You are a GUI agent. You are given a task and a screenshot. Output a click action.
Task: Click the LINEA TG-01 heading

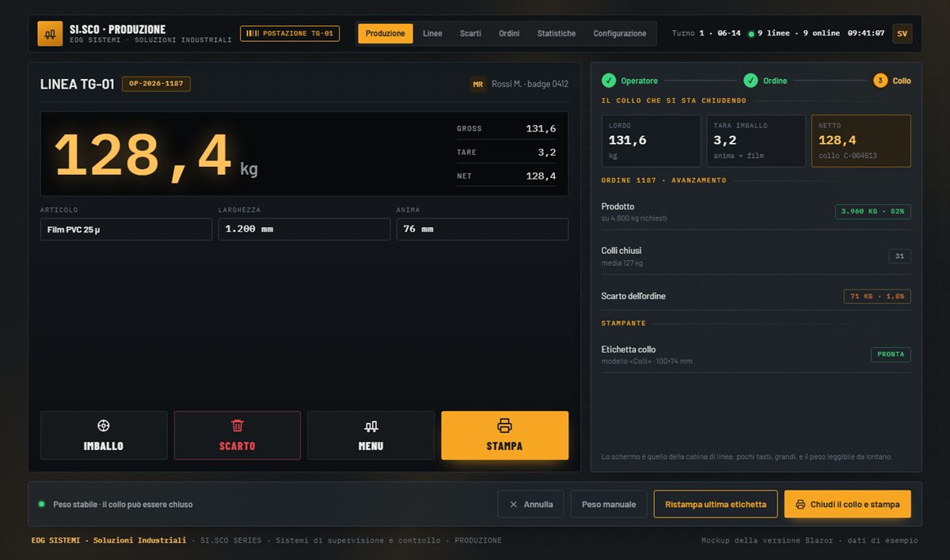[78, 85]
